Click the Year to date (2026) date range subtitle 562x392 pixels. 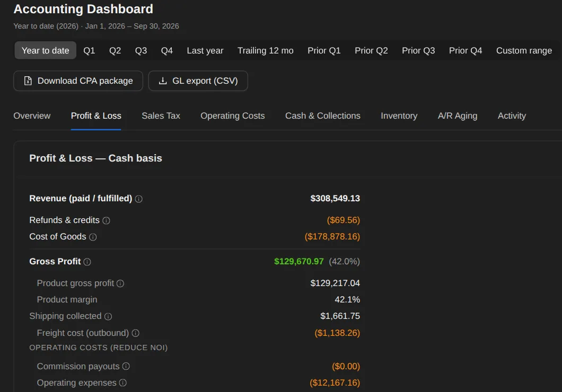tap(96, 26)
